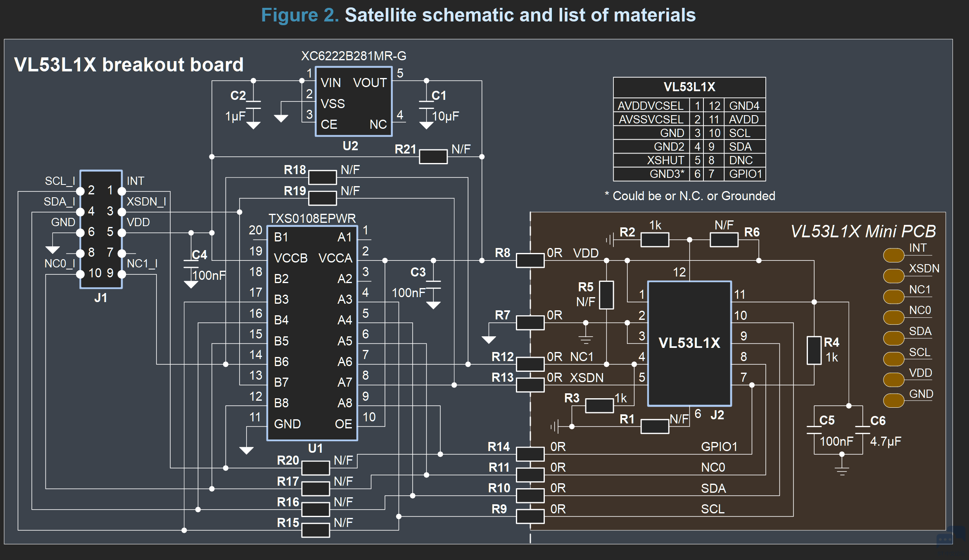The height and width of the screenshot is (560, 969).
Task: Click the 'VL53L1X Mini PCB' italic label
Action: point(863,232)
